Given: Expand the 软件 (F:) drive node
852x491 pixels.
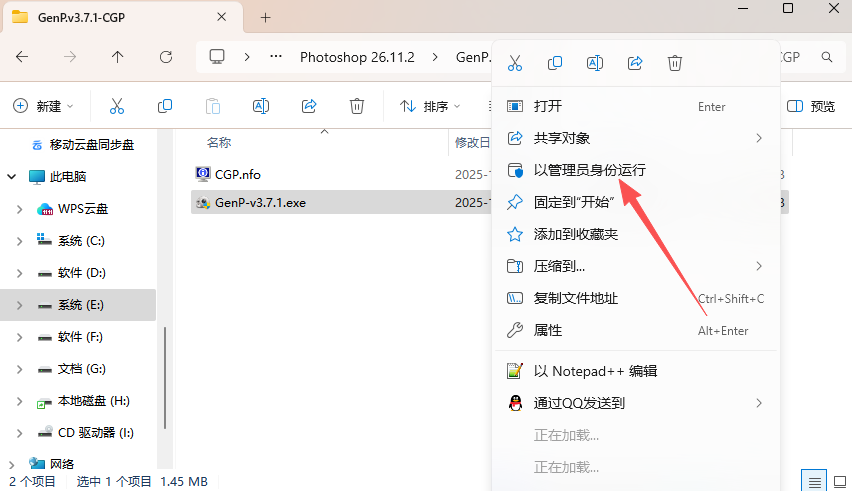Looking at the screenshot, I should click(20, 337).
